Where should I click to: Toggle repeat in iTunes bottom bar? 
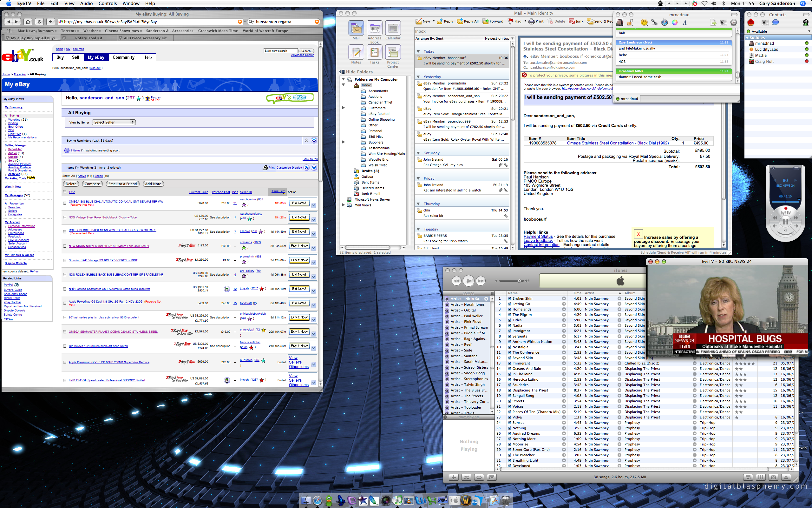pos(479,477)
